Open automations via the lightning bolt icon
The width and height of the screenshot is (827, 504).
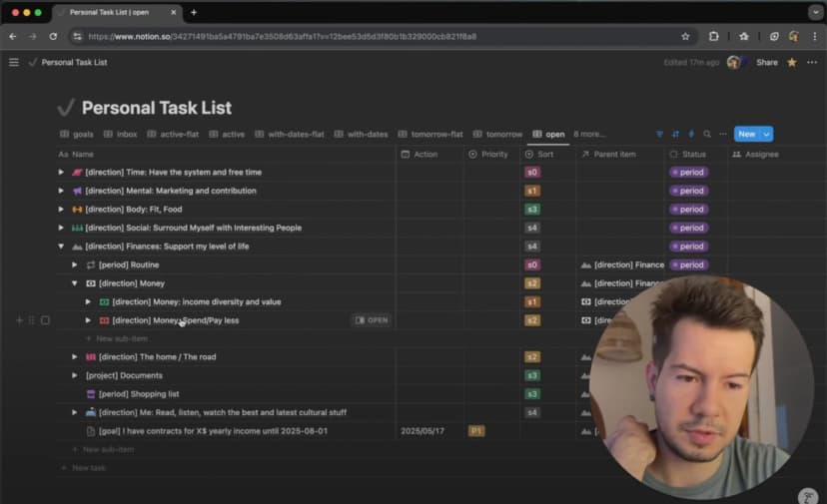691,134
